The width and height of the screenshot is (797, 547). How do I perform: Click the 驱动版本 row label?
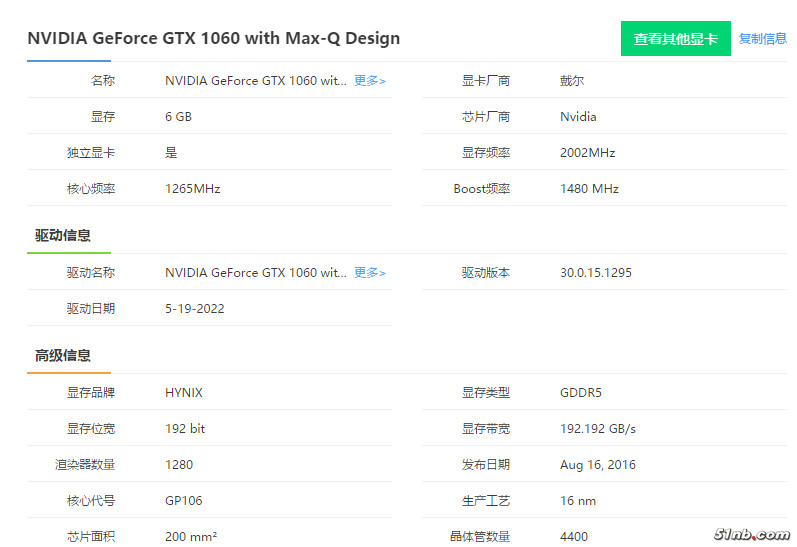(486, 272)
